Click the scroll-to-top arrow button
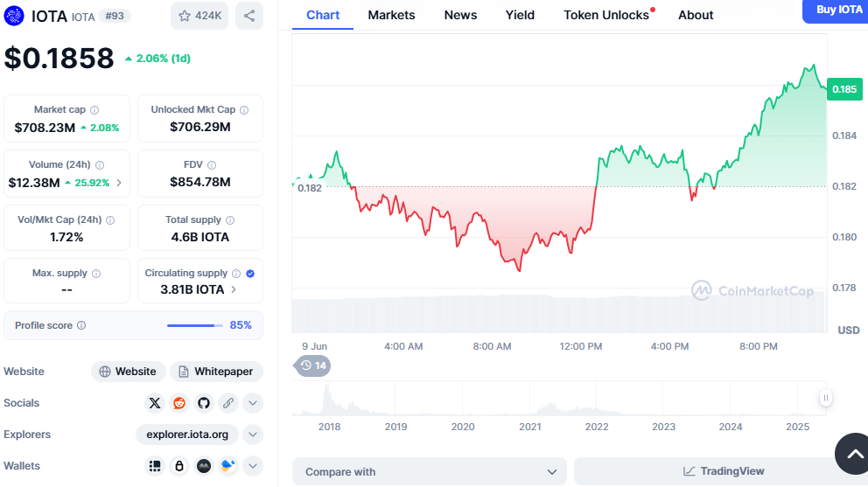 click(x=851, y=453)
